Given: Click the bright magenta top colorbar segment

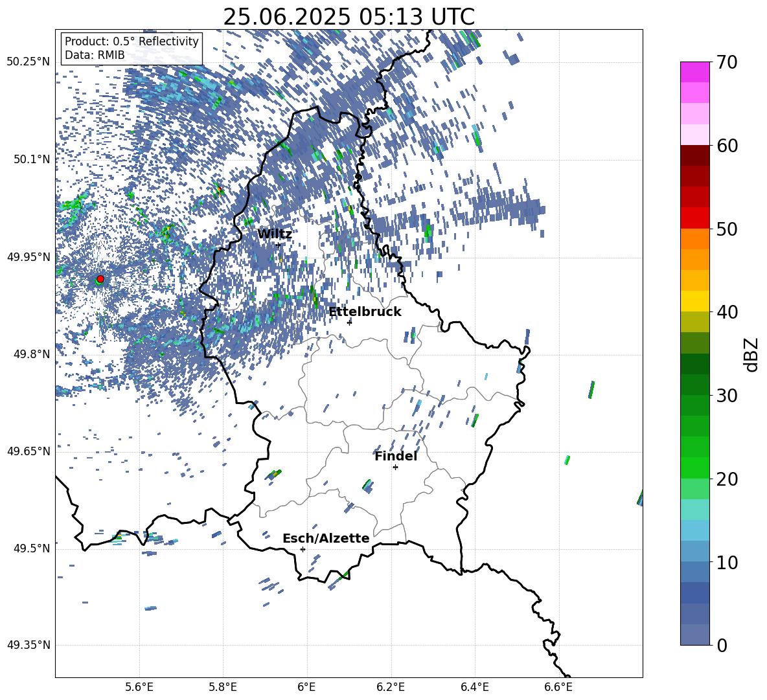Looking at the screenshot, I should click(x=695, y=72).
